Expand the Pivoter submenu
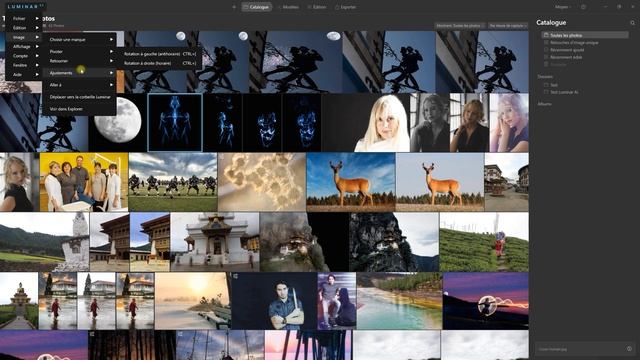The height and width of the screenshot is (360, 640). click(80, 52)
